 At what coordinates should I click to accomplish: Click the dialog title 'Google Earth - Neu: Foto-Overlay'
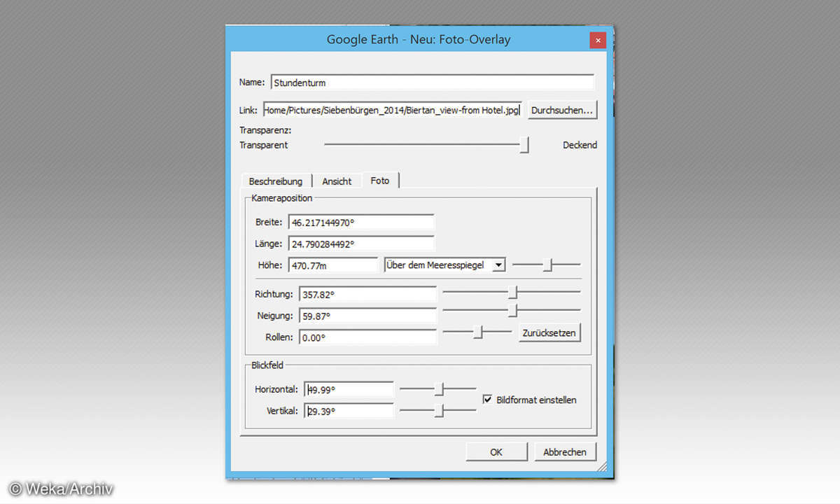click(419, 39)
